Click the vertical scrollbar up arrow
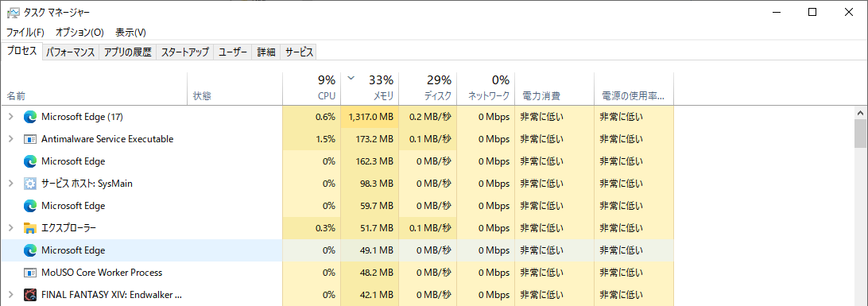The image size is (868, 306). 861,112
